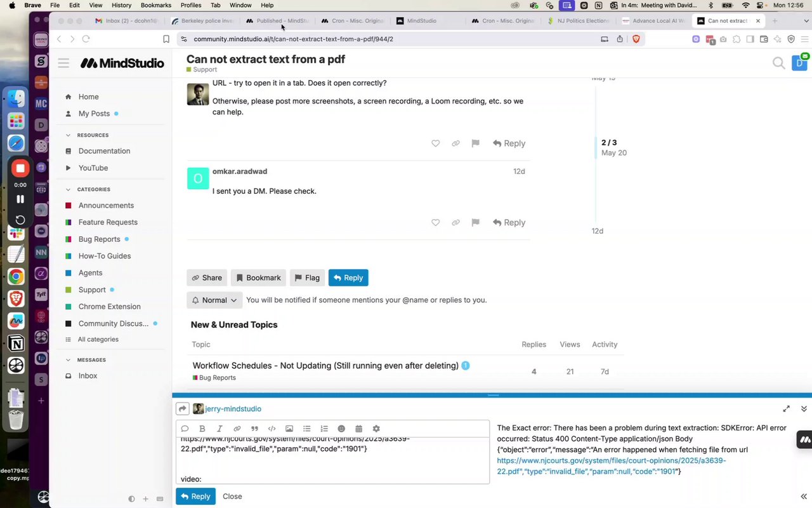
Task: Click the Bold formatting icon in composer
Action: point(202,429)
